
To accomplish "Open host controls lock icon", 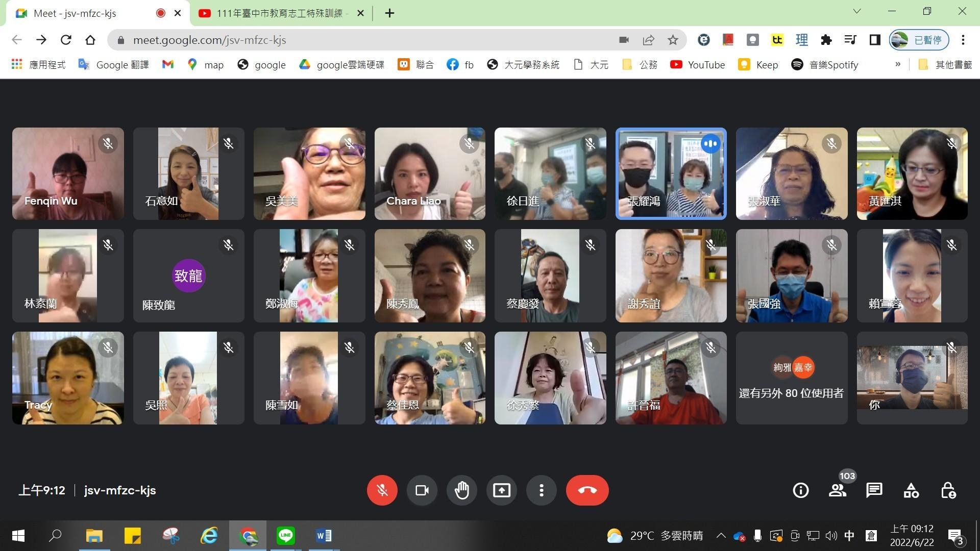I will (x=948, y=490).
